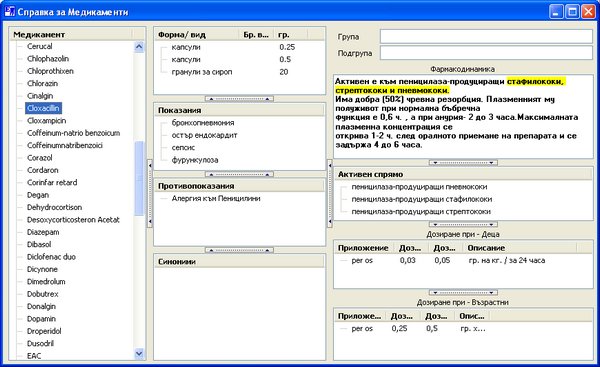This screenshot has height=367, width=600.
Task: Select Coffeinumnatribenzoici entry
Action: pos(65,145)
